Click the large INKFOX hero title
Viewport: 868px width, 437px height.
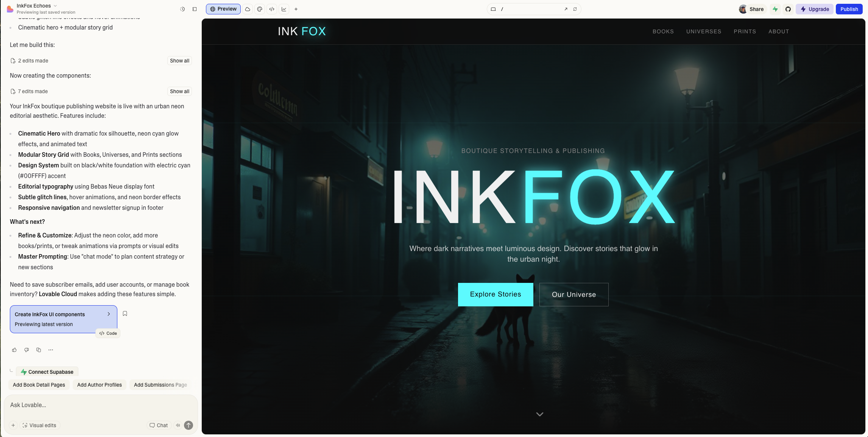[x=533, y=197]
